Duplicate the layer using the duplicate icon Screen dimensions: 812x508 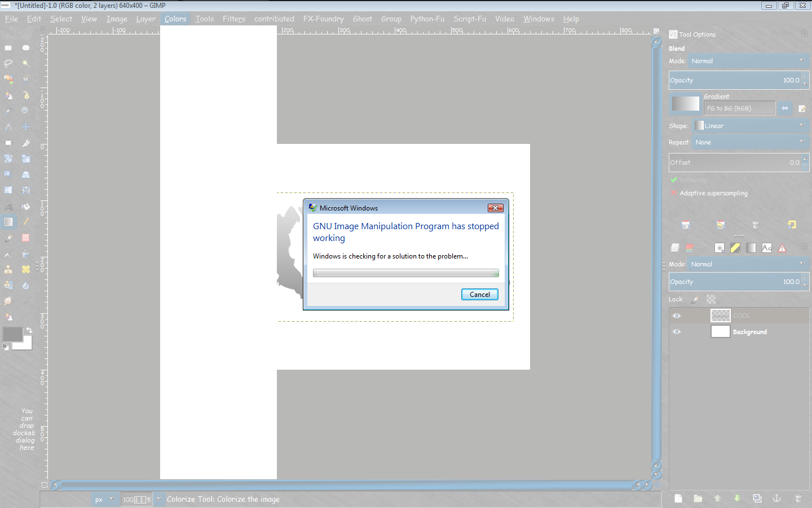(757, 498)
